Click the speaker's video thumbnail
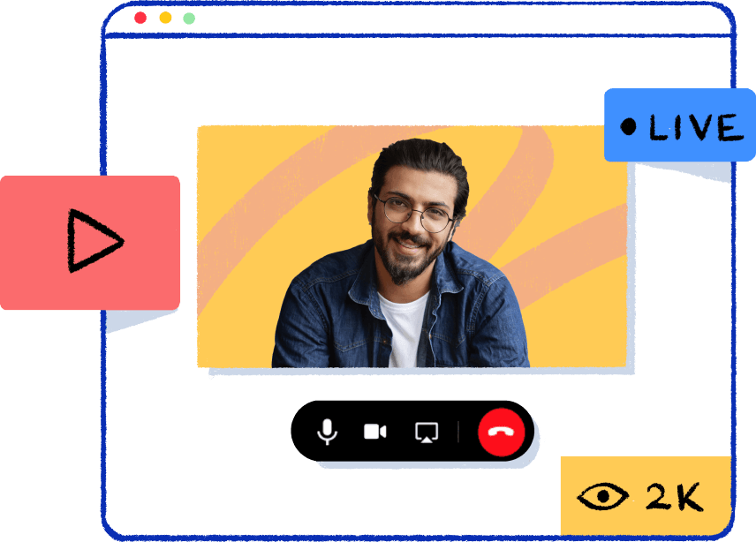Screen dimensions: 756x542 pyautogui.click(x=413, y=245)
